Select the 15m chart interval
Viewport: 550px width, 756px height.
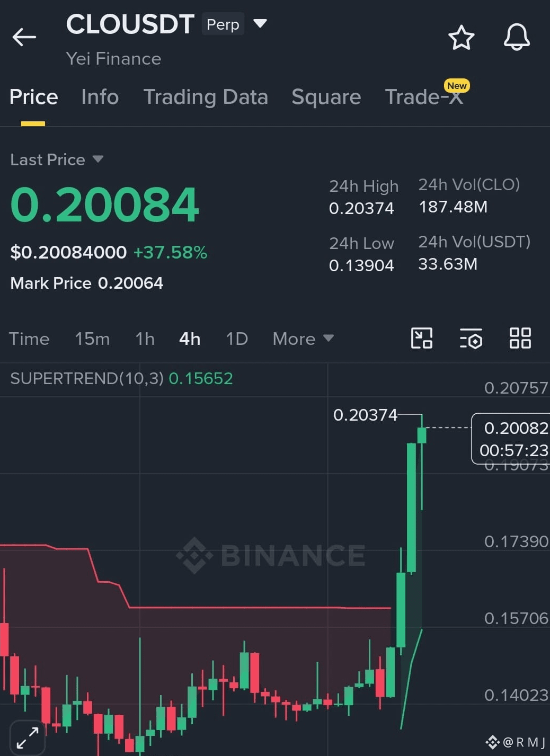click(92, 339)
